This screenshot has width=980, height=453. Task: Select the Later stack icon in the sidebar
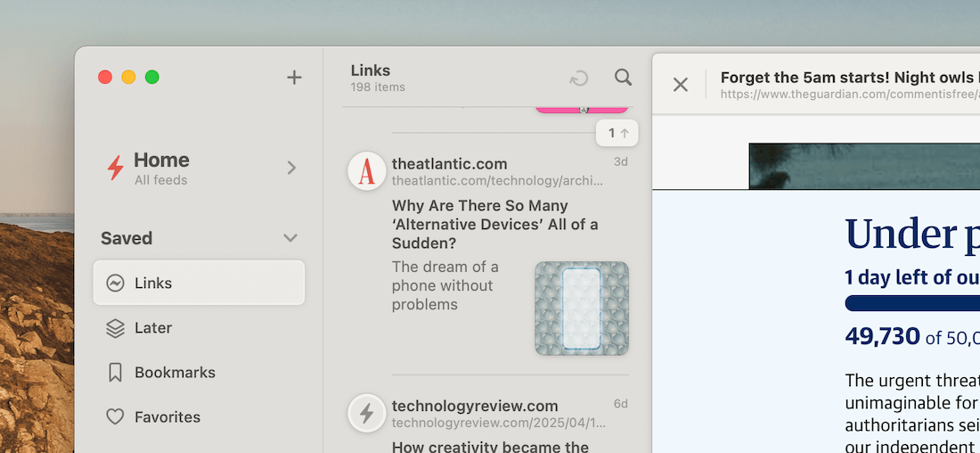(x=115, y=328)
